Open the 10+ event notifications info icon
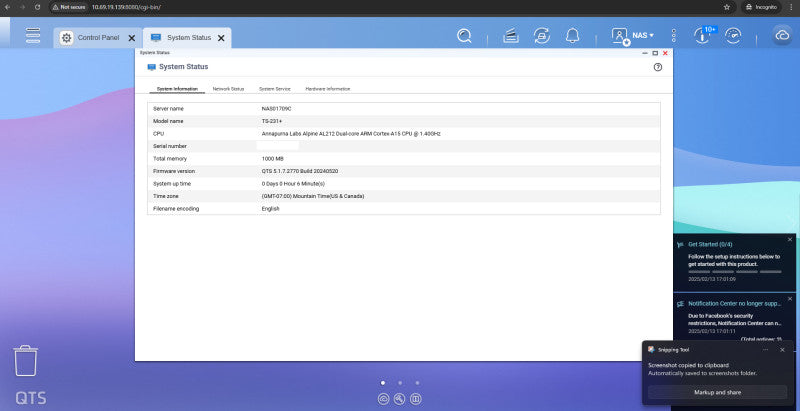Viewport: 800px width, 411px height. (704, 35)
